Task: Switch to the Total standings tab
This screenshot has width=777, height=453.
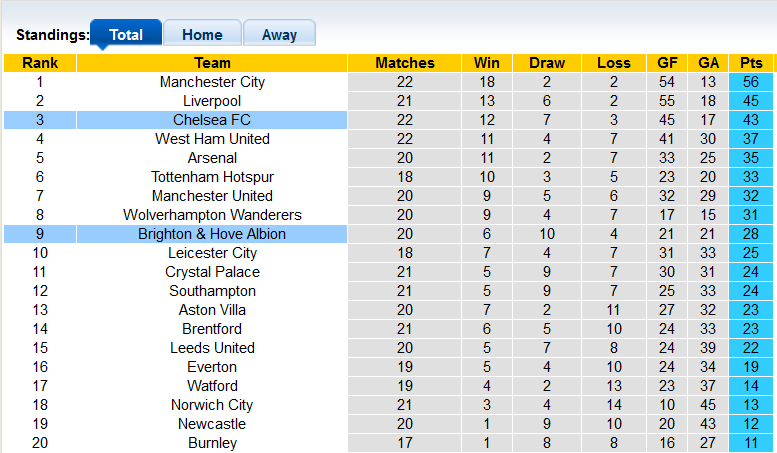Action: click(x=126, y=34)
